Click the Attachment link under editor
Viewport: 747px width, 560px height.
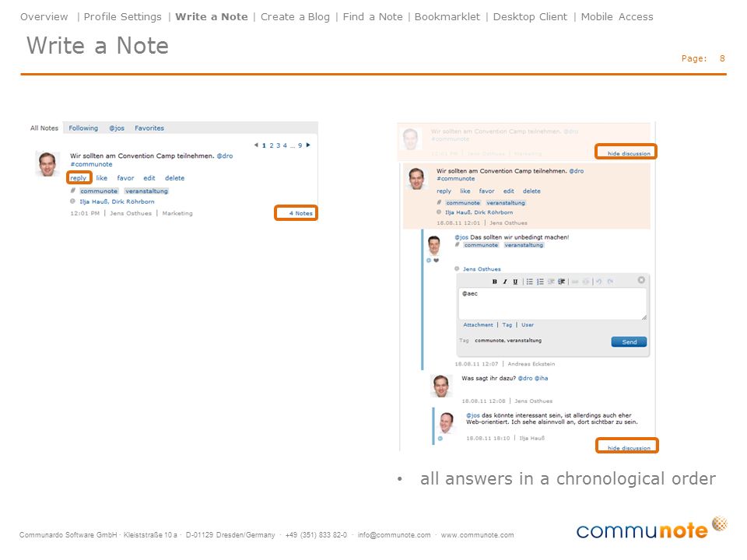478,325
